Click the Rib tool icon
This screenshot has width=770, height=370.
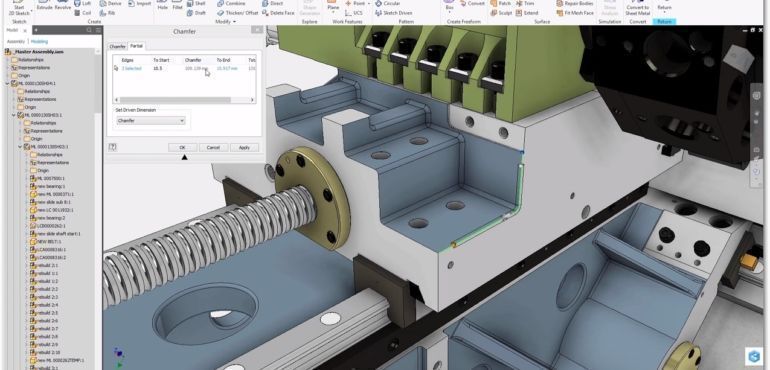pyautogui.click(x=104, y=13)
